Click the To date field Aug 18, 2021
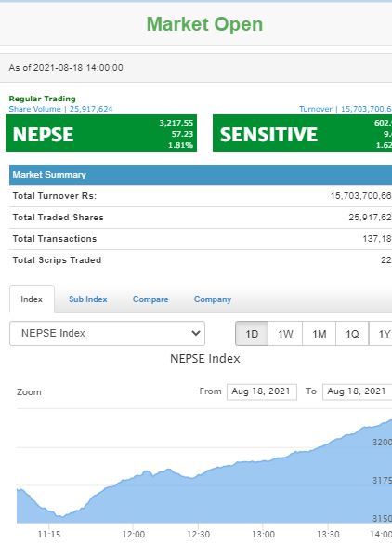 pyautogui.click(x=358, y=391)
